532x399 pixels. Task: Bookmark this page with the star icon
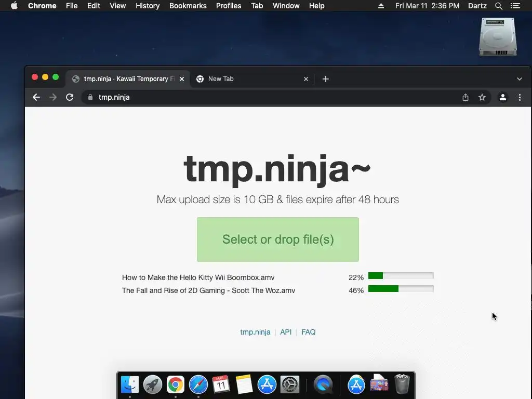tap(482, 97)
